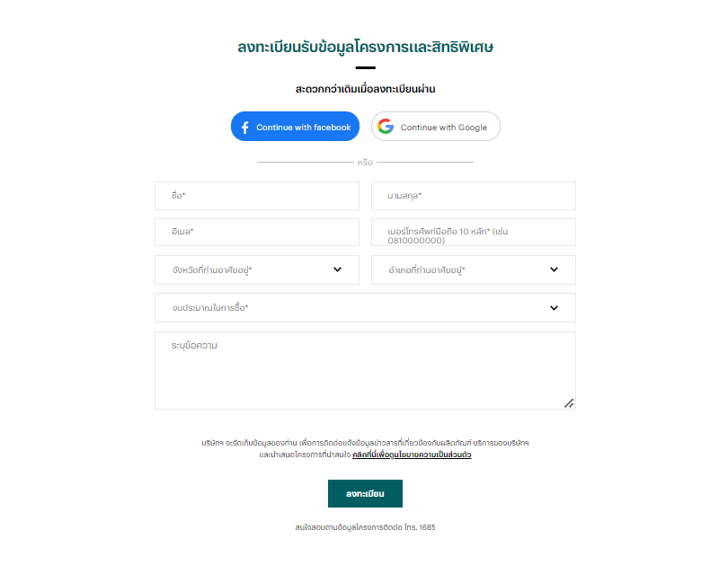
Task: Open the privacy policy link
Action: [x=412, y=455]
